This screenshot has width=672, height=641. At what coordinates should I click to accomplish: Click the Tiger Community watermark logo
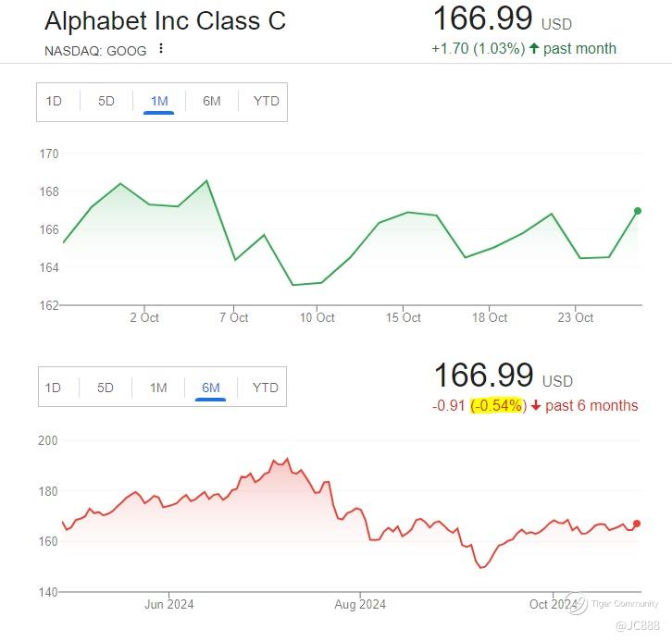pos(577,604)
